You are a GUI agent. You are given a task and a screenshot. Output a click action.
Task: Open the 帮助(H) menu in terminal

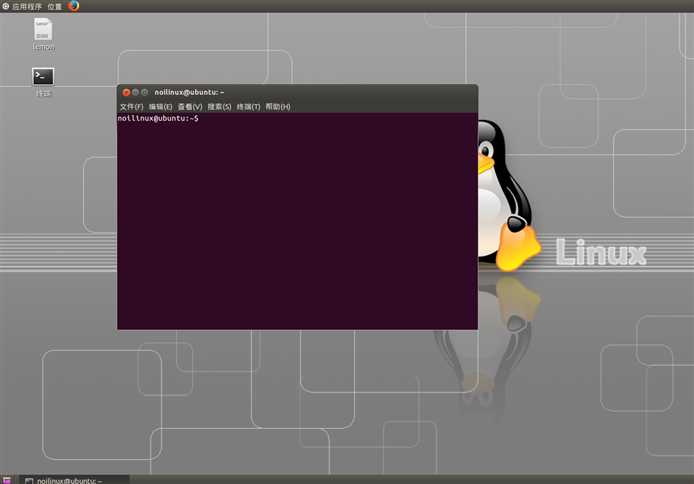pyautogui.click(x=278, y=107)
